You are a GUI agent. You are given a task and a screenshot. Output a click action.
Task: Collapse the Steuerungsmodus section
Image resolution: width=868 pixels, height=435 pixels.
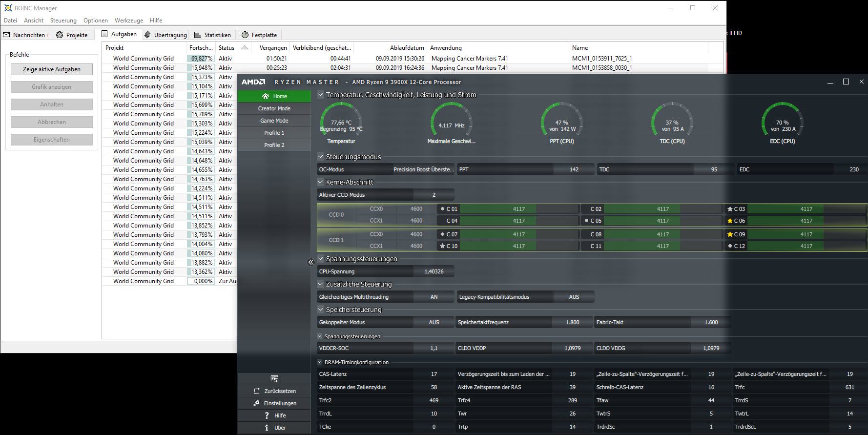coord(320,157)
